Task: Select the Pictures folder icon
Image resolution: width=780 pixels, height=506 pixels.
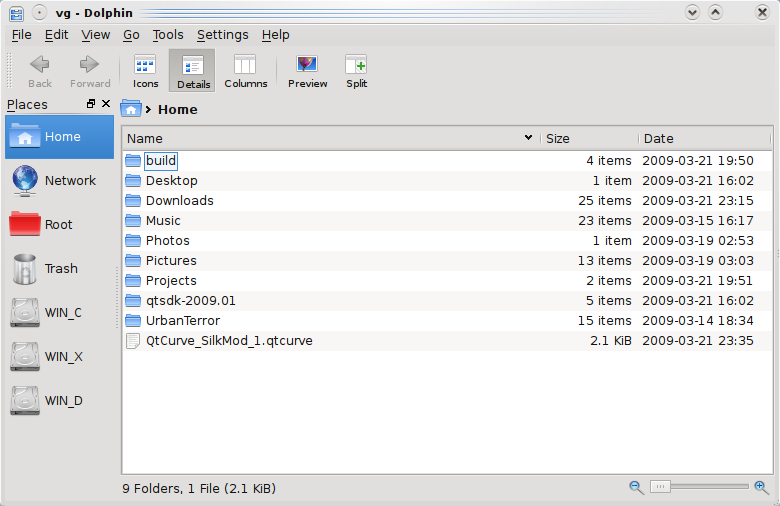Action: 133,260
